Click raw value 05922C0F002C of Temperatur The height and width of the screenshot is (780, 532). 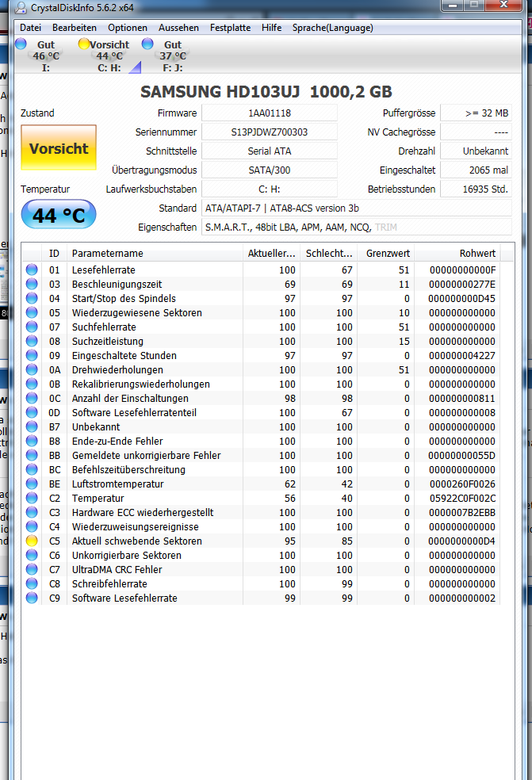(463, 498)
